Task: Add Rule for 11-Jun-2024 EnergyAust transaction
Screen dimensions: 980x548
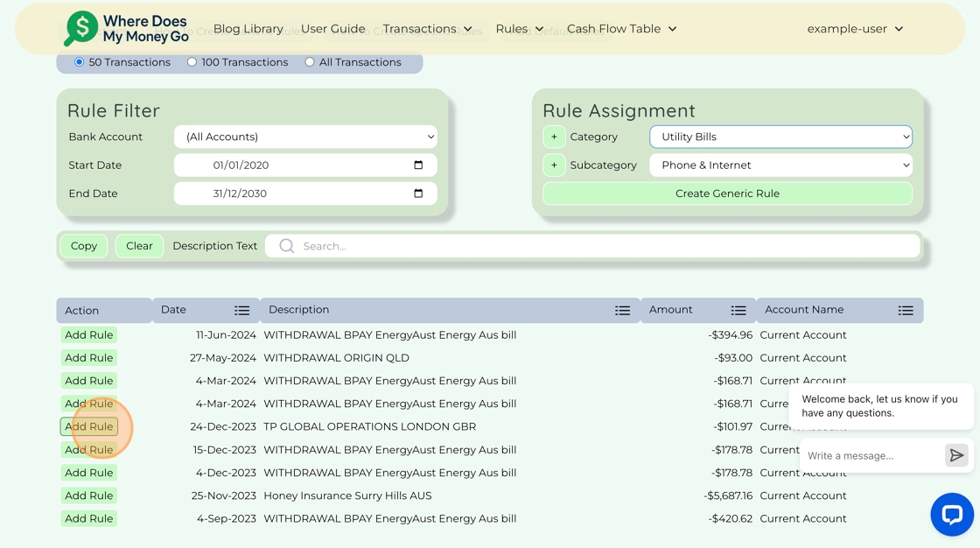Action: 88,334
